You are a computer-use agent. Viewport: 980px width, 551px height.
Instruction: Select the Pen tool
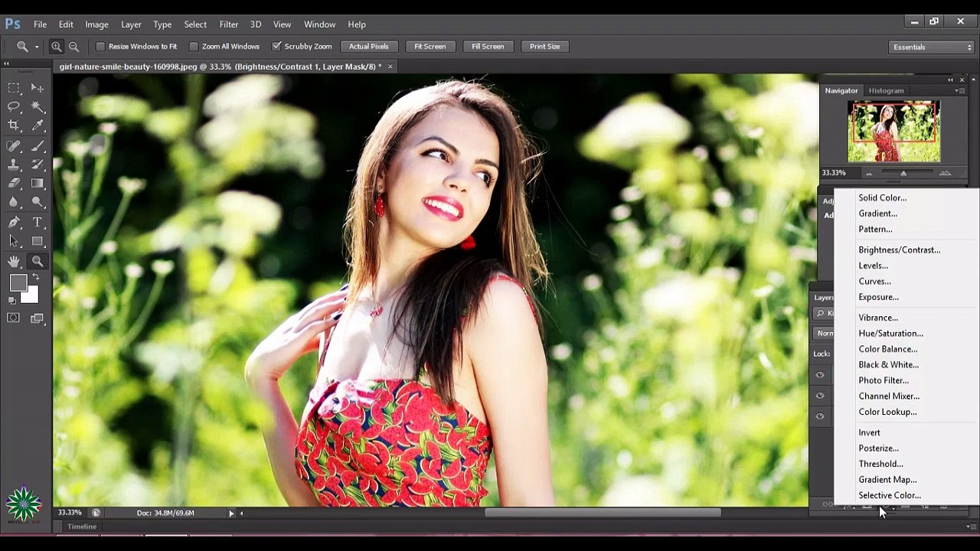coord(14,223)
